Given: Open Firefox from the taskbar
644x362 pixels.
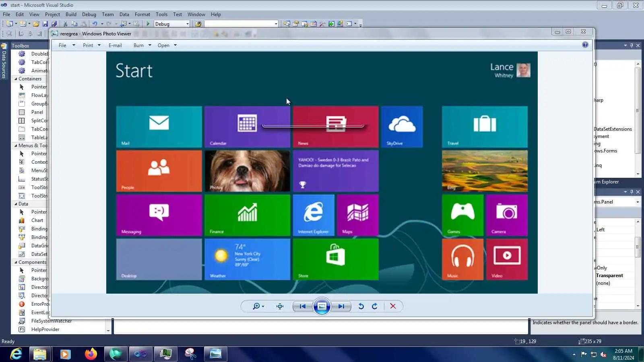Looking at the screenshot, I should click(91, 354).
